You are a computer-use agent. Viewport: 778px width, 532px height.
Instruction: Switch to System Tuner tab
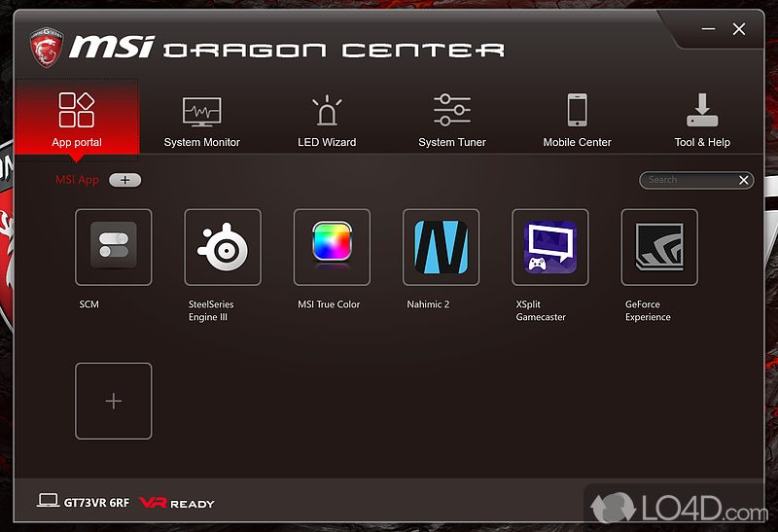pyautogui.click(x=452, y=122)
